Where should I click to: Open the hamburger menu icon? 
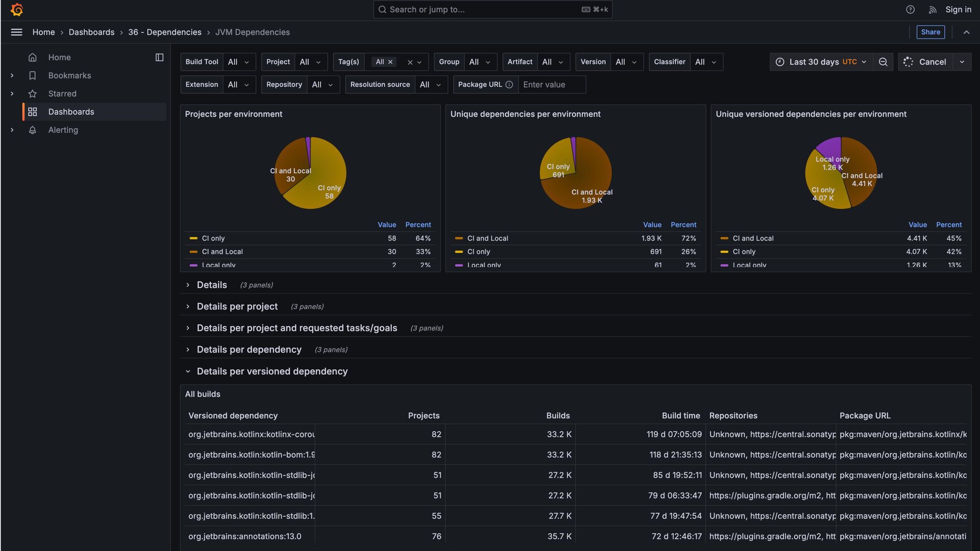coord(16,32)
